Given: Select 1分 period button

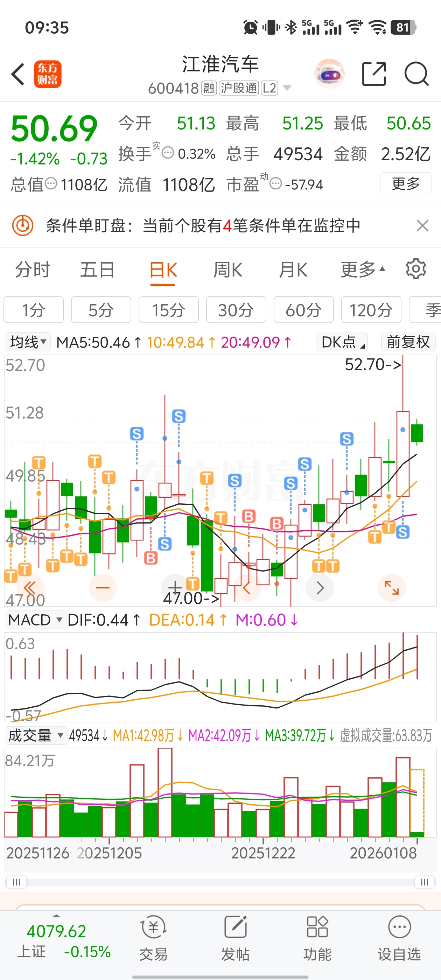Looking at the screenshot, I should [x=34, y=310].
